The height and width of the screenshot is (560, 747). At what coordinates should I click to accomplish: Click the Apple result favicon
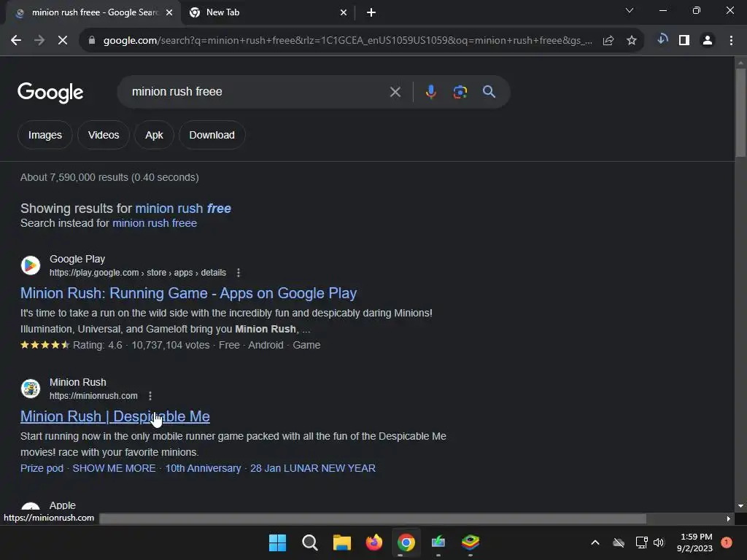point(31,507)
